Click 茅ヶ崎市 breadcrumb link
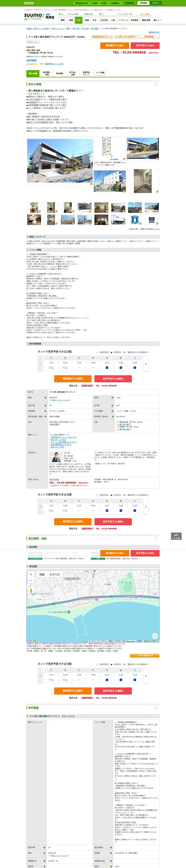Viewport: 186px width, 868px height. click(85, 29)
